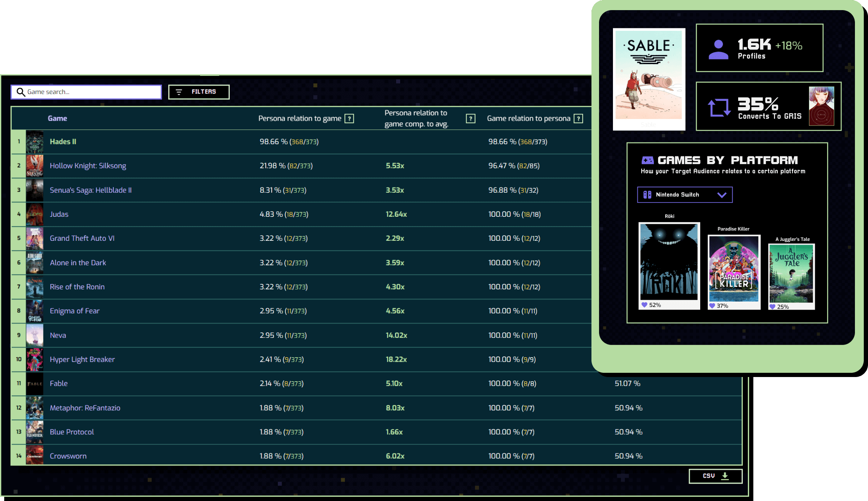Select the Paradise Killer game cover
Image resolution: width=868 pixels, height=501 pixels.
point(734,268)
